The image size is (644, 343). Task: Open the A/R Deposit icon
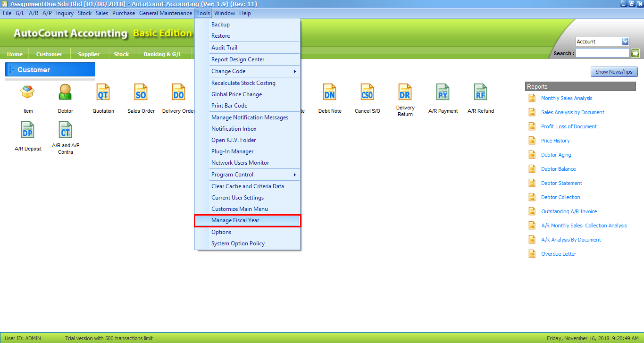pos(28,130)
